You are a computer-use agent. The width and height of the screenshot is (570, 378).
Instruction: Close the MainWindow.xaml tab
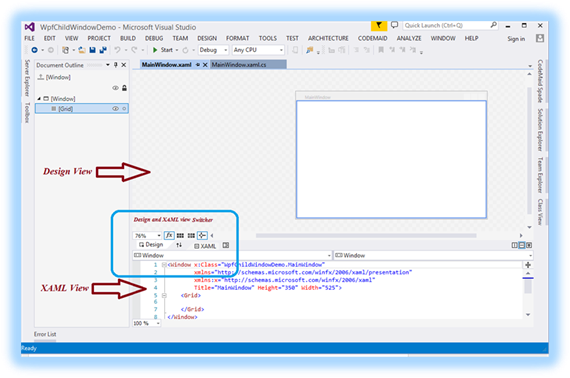tap(205, 65)
